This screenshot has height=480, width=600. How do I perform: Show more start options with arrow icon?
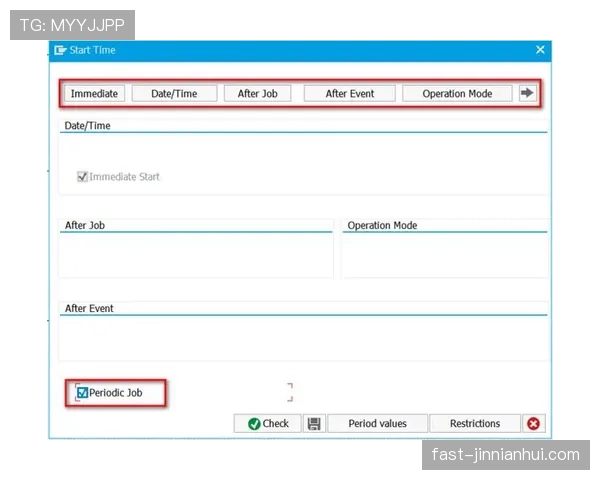(x=527, y=93)
